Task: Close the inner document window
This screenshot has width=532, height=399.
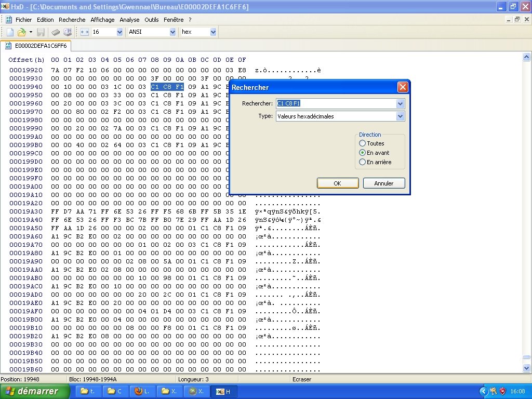Action: 527,20
